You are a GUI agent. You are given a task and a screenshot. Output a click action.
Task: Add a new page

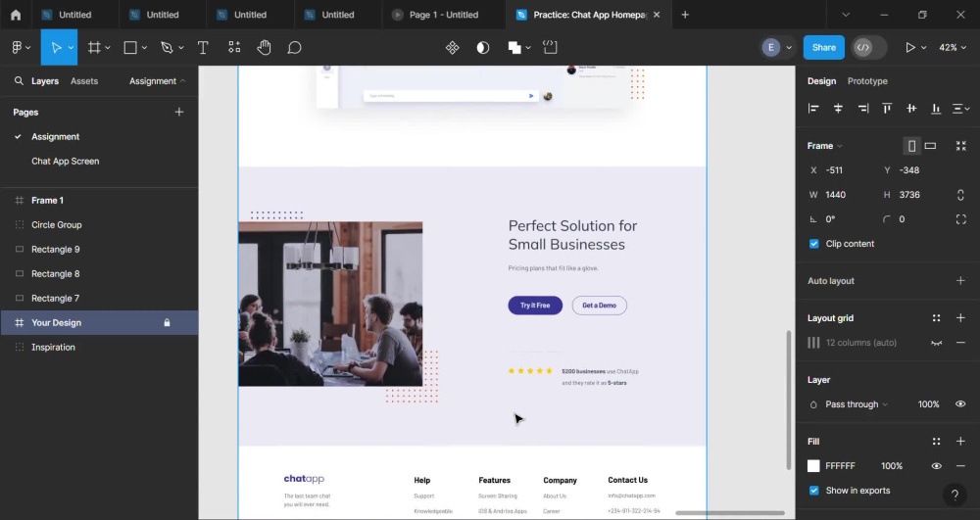(x=179, y=112)
